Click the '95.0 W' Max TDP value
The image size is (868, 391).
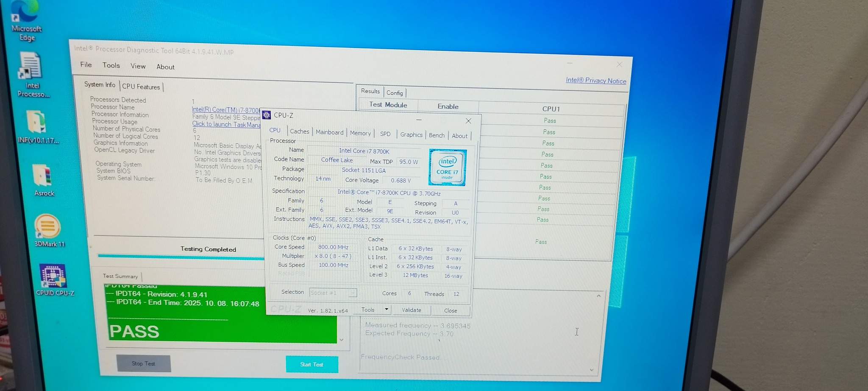409,162
